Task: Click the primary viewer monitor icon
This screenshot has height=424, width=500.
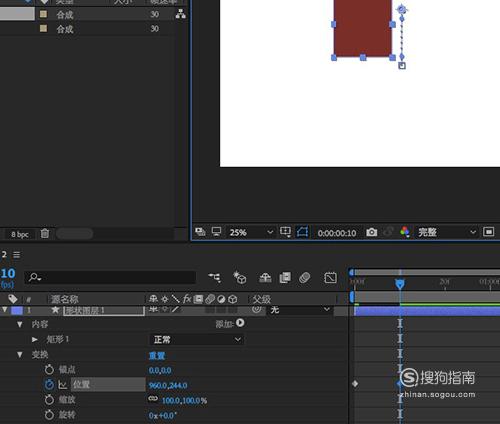Action: [216, 232]
